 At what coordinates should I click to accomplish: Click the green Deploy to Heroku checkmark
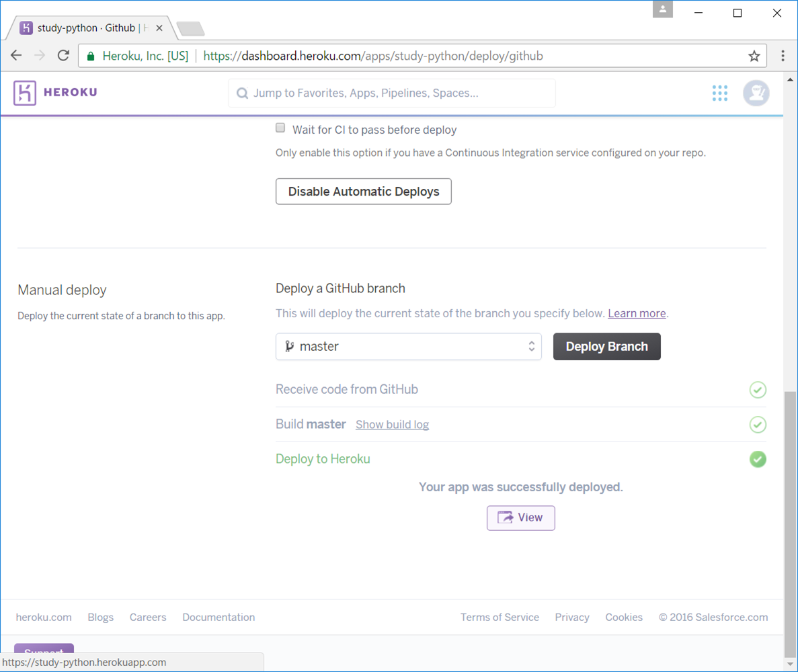tap(758, 459)
